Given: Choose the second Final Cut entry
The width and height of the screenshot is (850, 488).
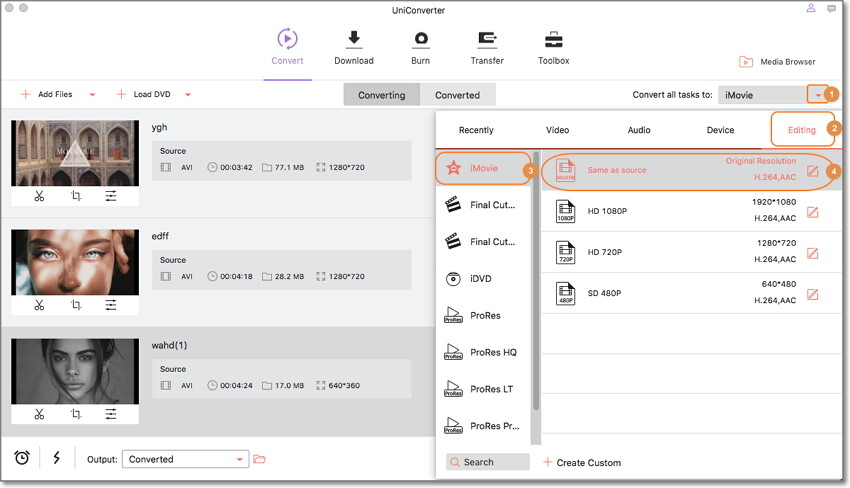Looking at the screenshot, I should coord(483,242).
